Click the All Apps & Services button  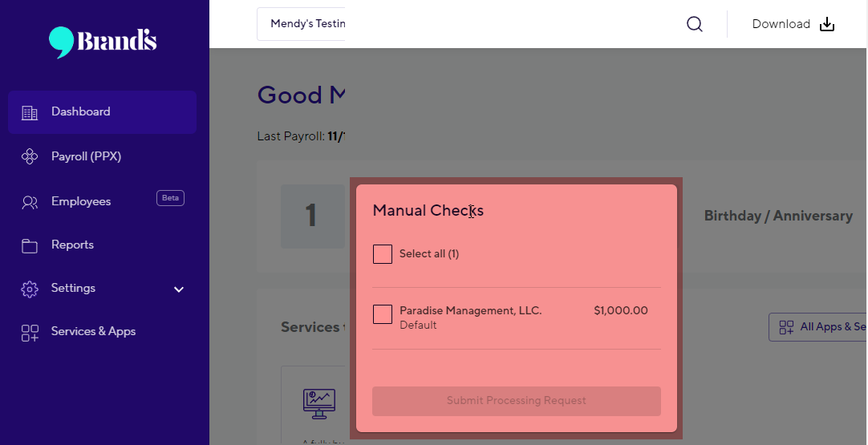coord(817,327)
